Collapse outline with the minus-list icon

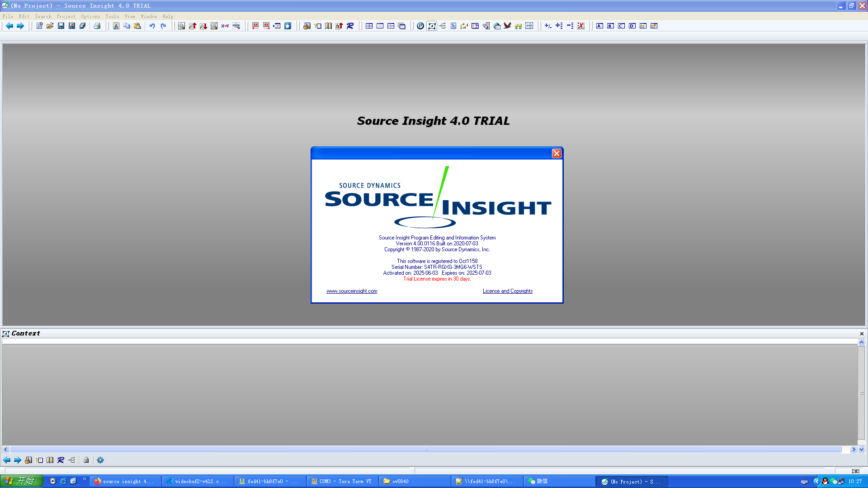pos(570,26)
